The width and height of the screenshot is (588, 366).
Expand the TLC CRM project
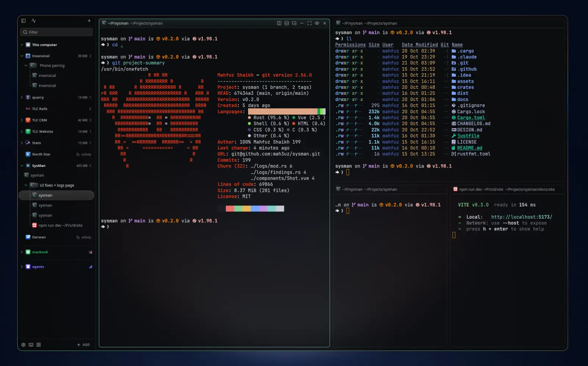tap(22, 120)
